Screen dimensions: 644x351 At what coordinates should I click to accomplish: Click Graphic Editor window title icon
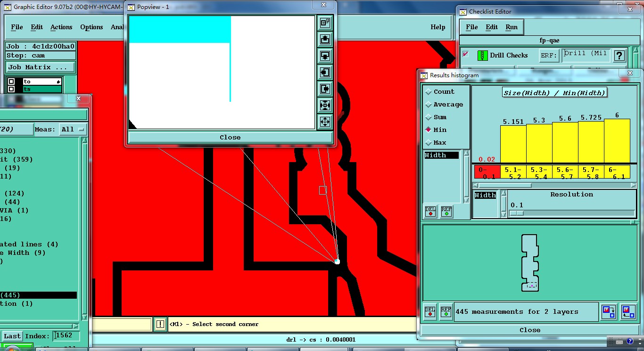8,7
